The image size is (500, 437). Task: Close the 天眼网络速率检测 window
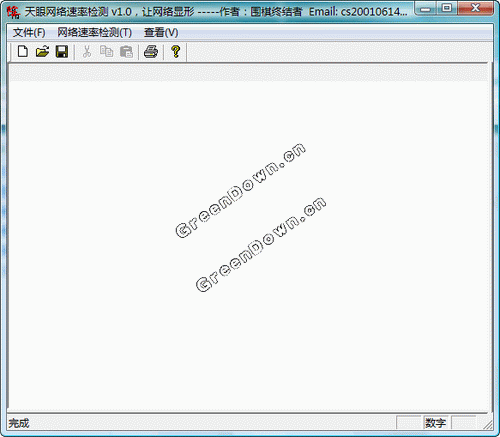click(x=476, y=8)
